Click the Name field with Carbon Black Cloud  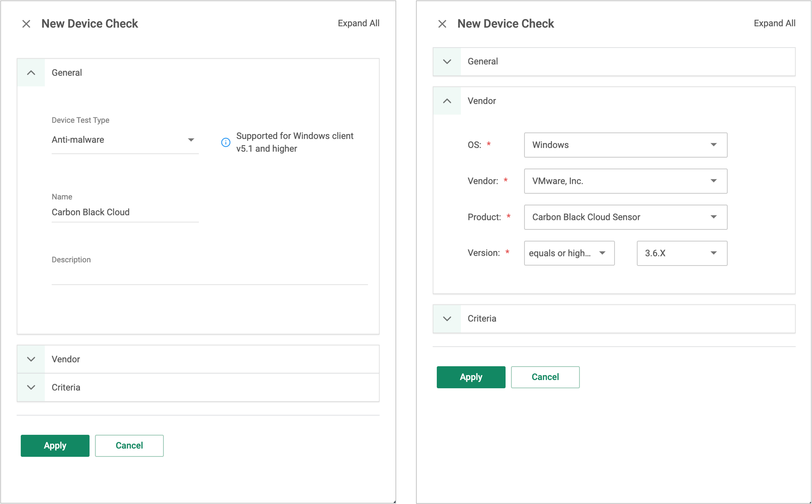pyautogui.click(x=125, y=212)
